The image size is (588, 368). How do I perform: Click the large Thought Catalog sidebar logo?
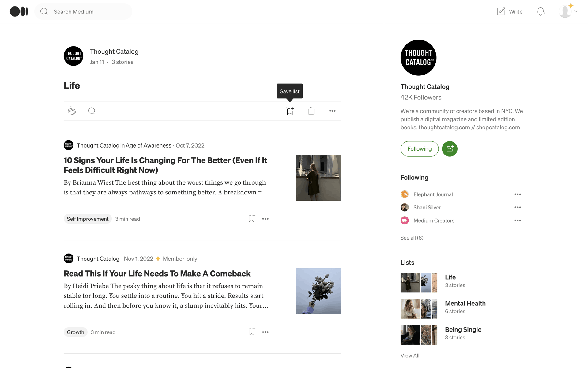pyautogui.click(x=418, y=58)
